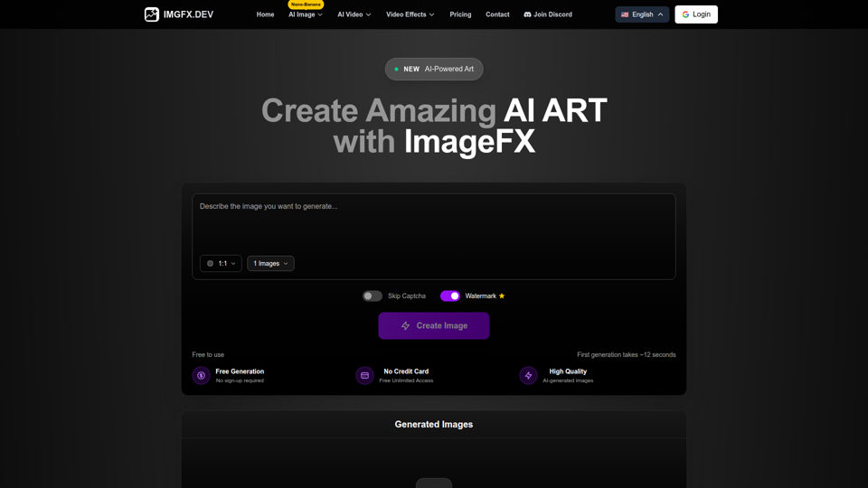This screenshot has width=868, height=488.
Task: Click the IMGFX.DEV brand name
Action: tap(188, 14)
